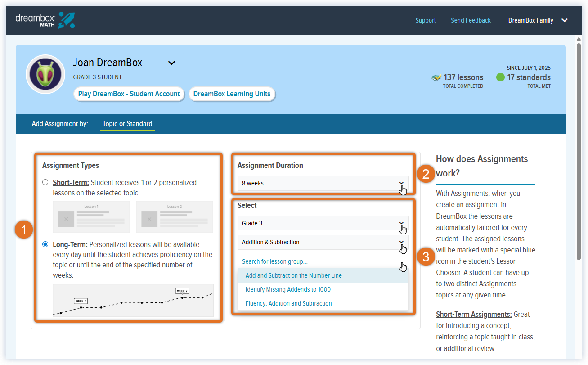Click the 17 standards total text
This screenshot has width=588, height=365.
pos(529,77)
